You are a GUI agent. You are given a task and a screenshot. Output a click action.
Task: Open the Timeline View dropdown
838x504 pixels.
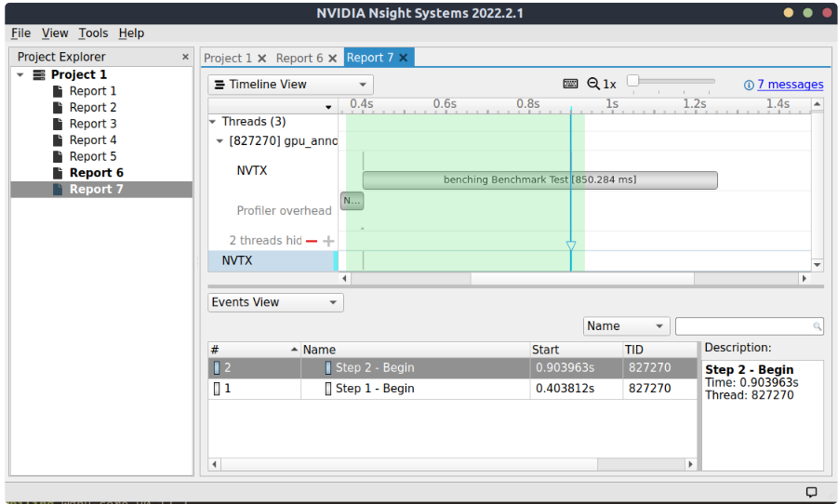(x=290, y=85)
